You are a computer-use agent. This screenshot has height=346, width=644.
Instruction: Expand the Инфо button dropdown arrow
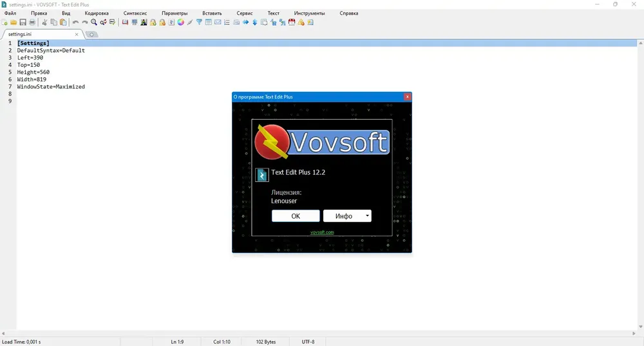click(x=368, y=216)
